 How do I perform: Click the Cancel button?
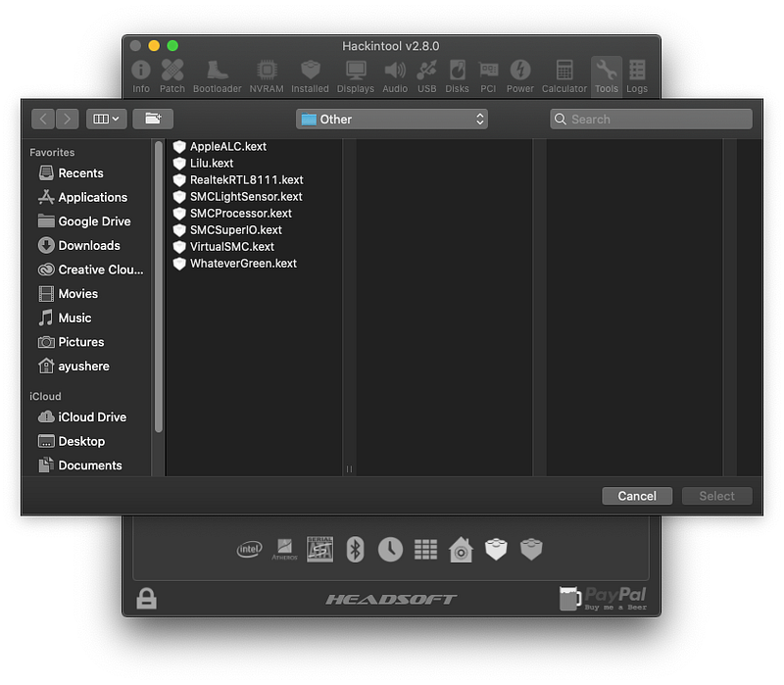637,496
